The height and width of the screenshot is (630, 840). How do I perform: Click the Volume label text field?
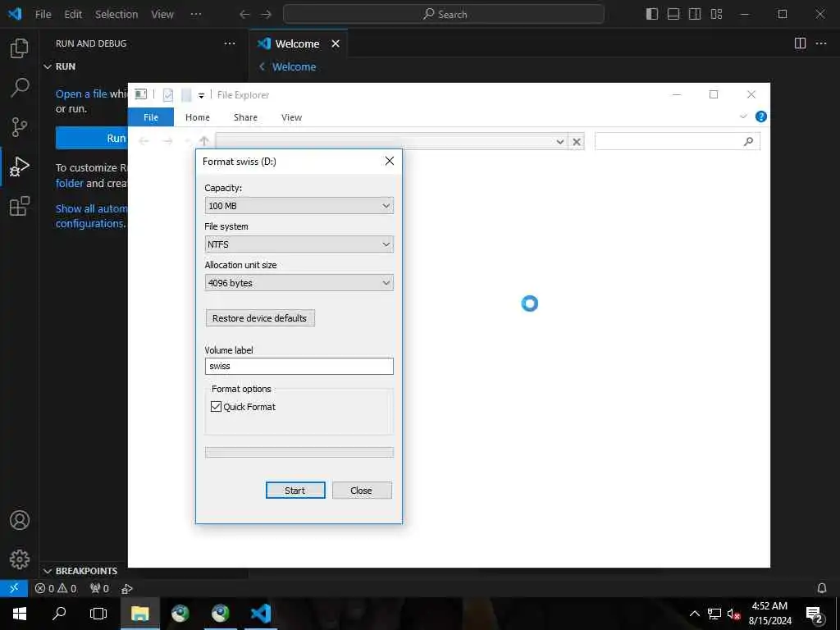point(299,367)
